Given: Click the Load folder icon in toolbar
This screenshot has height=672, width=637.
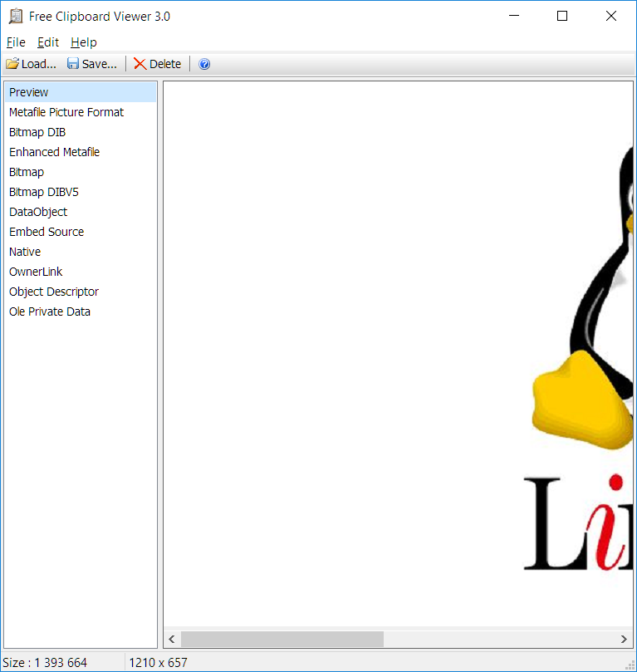Looking at the screenshot, I should (x=12, y=64).
